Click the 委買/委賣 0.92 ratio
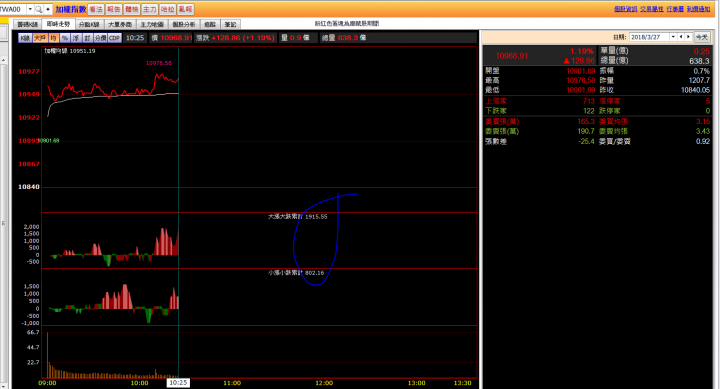This screenshot has height=389, width=720. (703, 141)
